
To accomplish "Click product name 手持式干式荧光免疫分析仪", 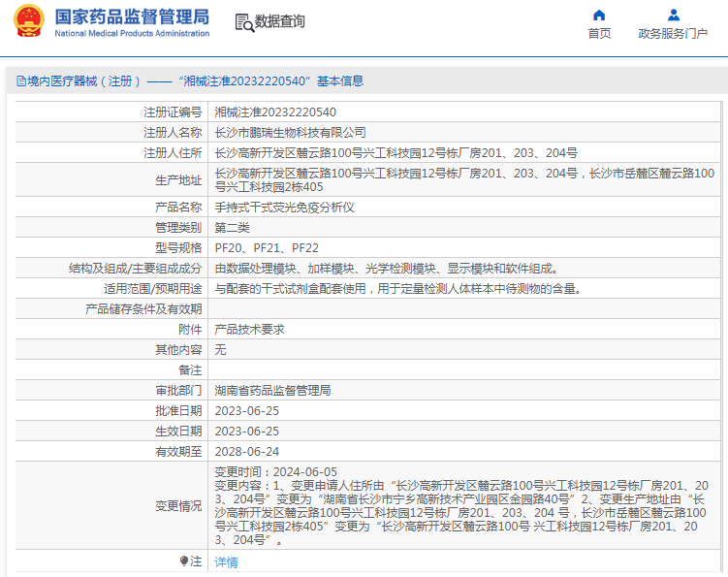I will pyautogui.click(x=284, y=208).
